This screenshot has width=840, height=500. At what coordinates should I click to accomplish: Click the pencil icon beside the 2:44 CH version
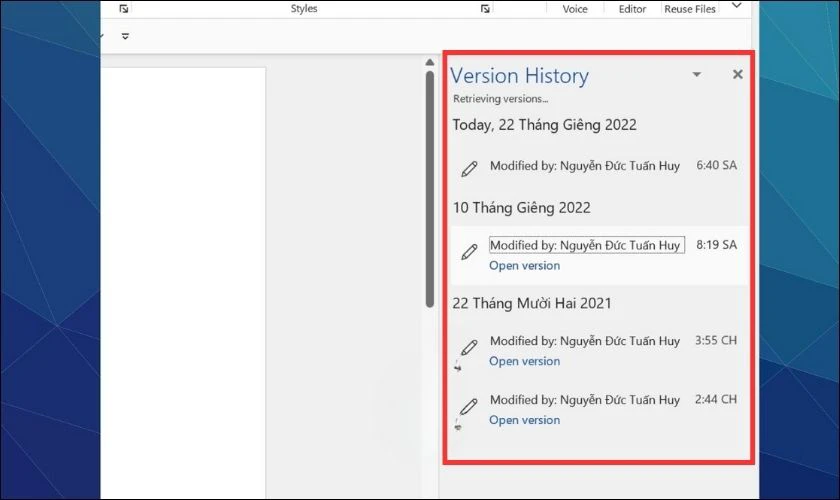(468, 406)
